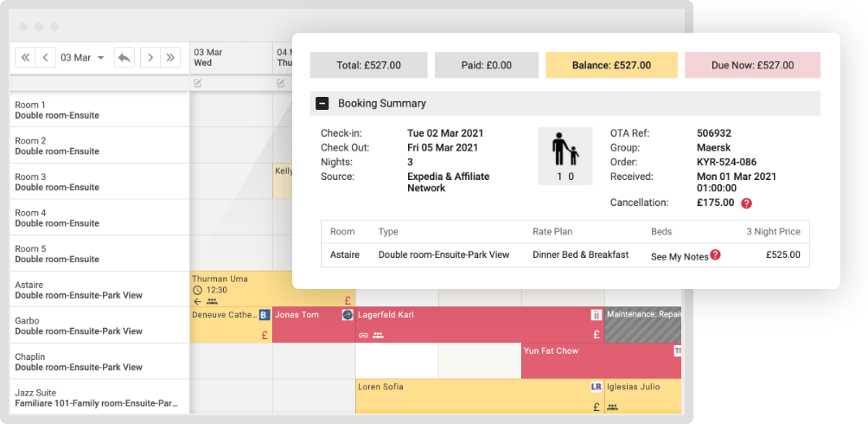Click the group icon on Thurman Uma booking
This screenshot has height=424, width=868.
click(212, 301)
